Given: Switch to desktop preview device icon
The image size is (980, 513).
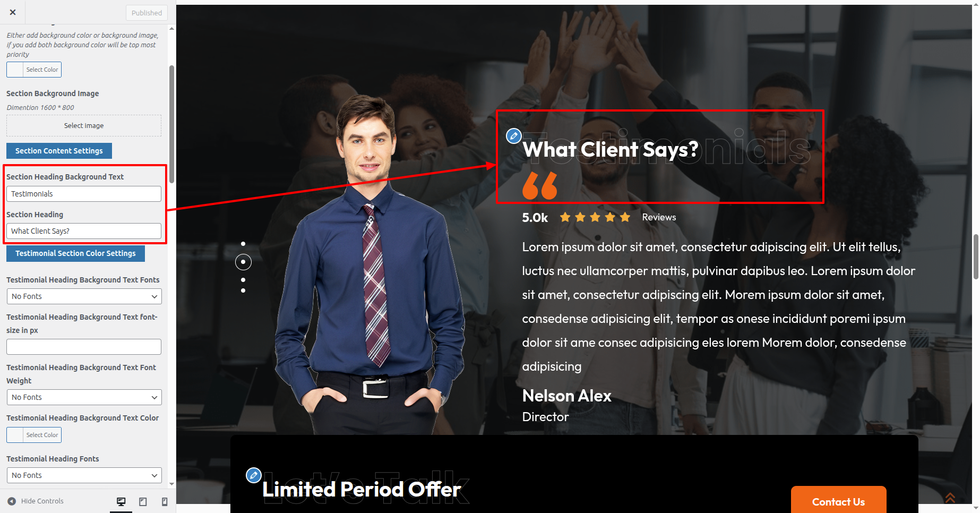Looking at the screenshot, I should click(x=121, y=501).
